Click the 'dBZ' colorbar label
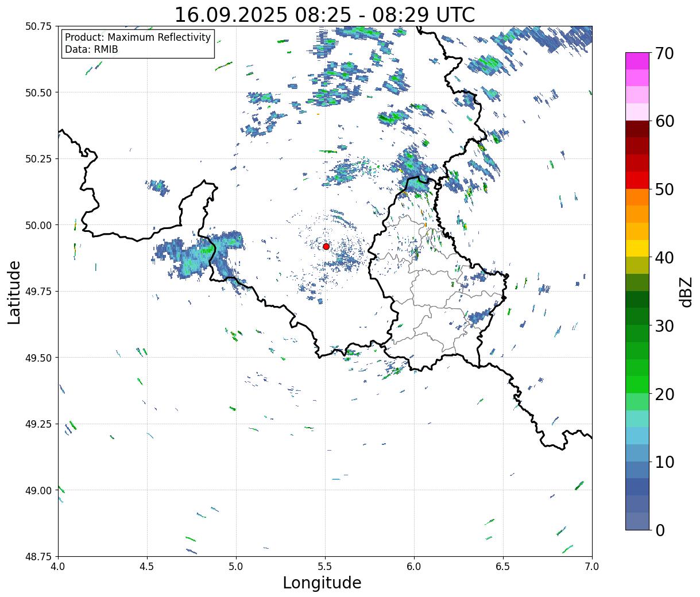 tap(686, 291)
